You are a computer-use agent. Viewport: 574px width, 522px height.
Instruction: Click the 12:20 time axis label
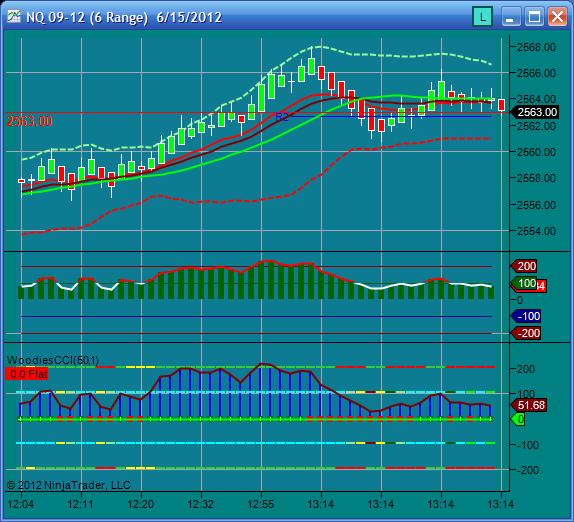[141, 504]
